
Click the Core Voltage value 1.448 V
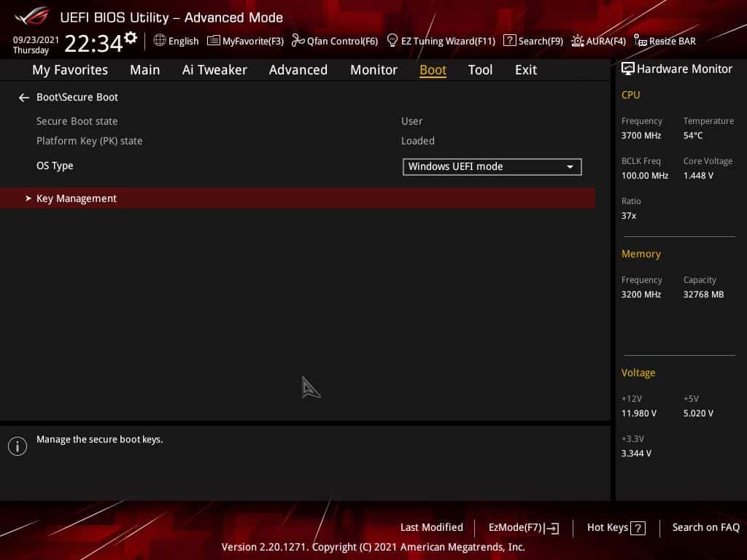698,176
